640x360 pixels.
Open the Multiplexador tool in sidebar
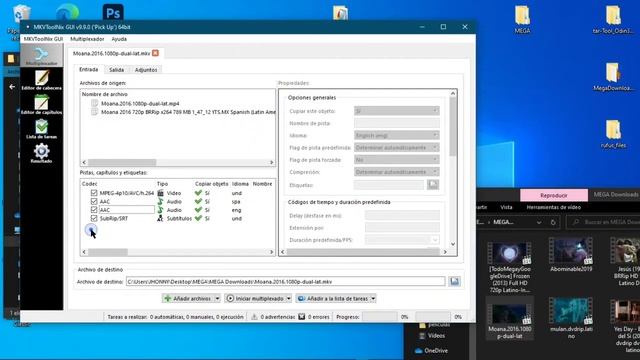coord(41,56)
